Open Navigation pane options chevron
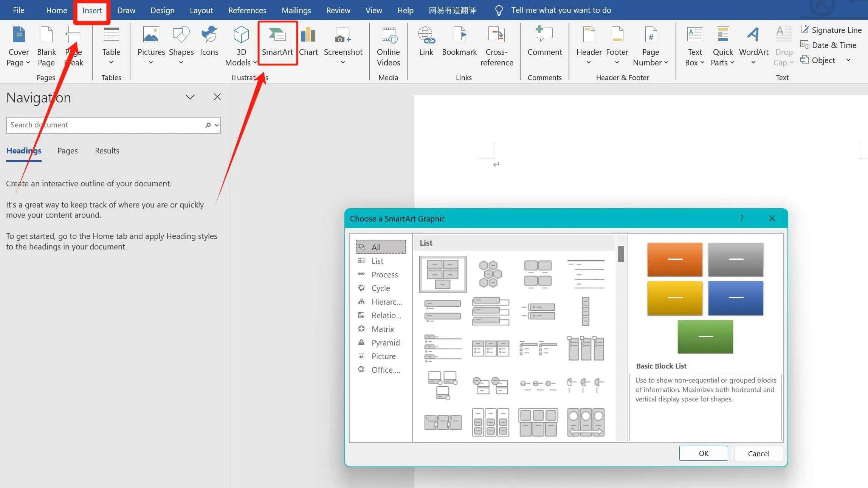The height and width of the screenshot is (488, 868). 190,97
